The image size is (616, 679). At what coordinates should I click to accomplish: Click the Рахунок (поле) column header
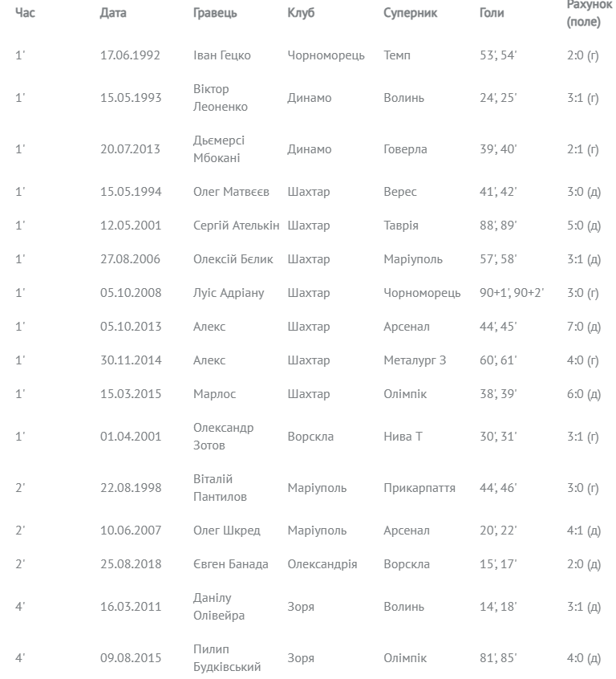click(588, 14)
